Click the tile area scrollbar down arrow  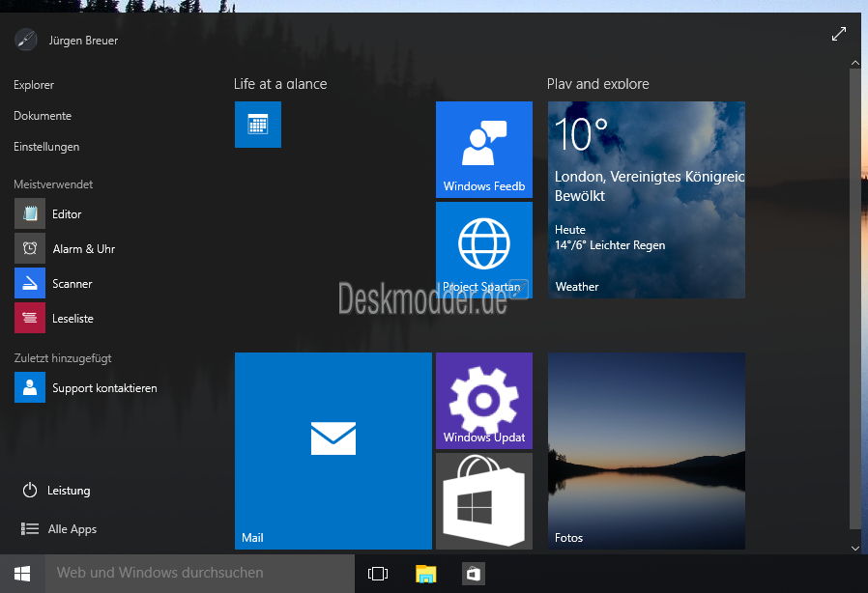tap(855, 549)
